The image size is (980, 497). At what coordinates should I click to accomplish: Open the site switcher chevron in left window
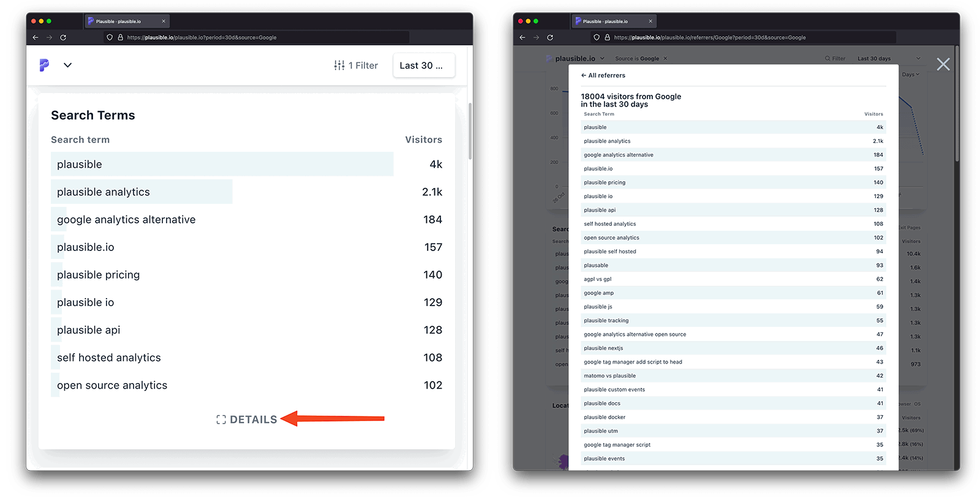67,65
